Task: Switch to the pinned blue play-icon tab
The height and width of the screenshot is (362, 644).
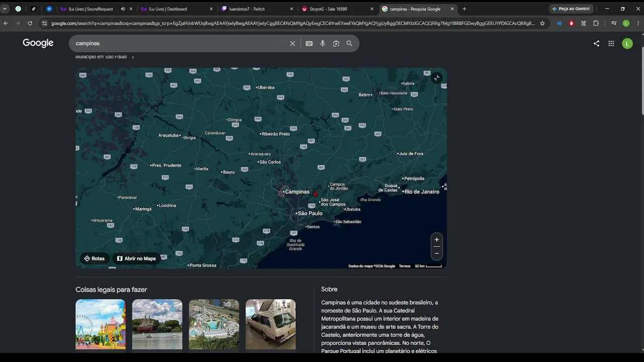Action: coord(49,9)
